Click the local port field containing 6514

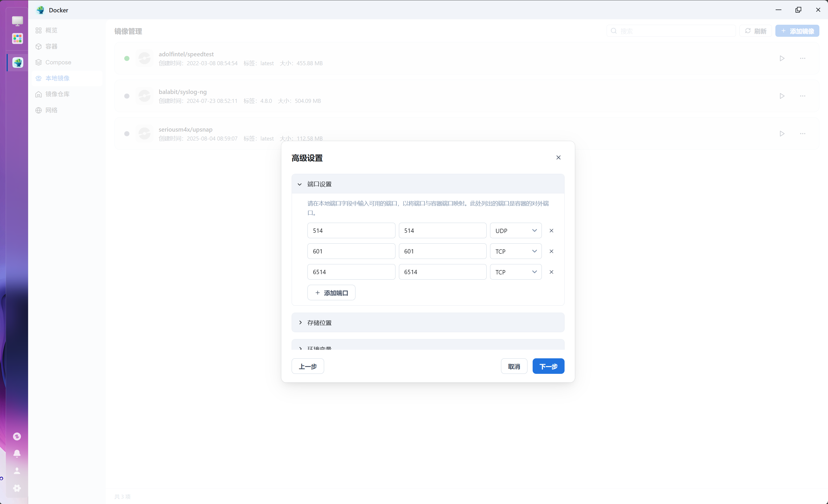(351, 272)
